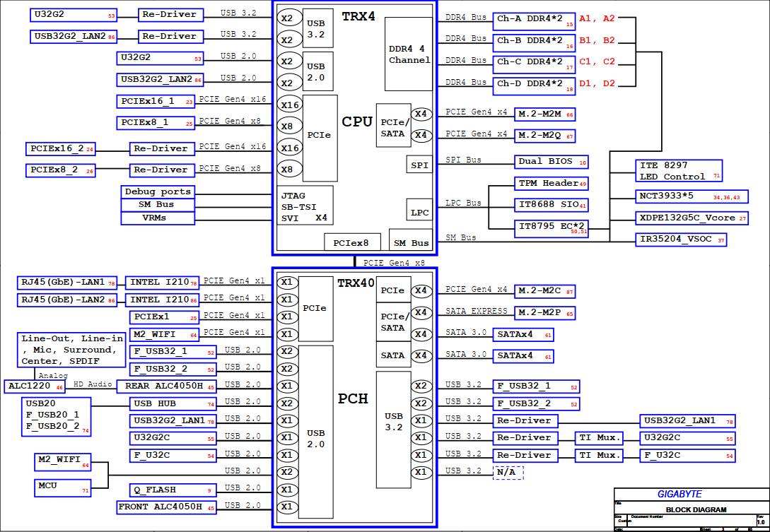This screenshot has height=532, width=770.
Task: Select the M.2-M2C block
Action: click(x=544, y=291)
